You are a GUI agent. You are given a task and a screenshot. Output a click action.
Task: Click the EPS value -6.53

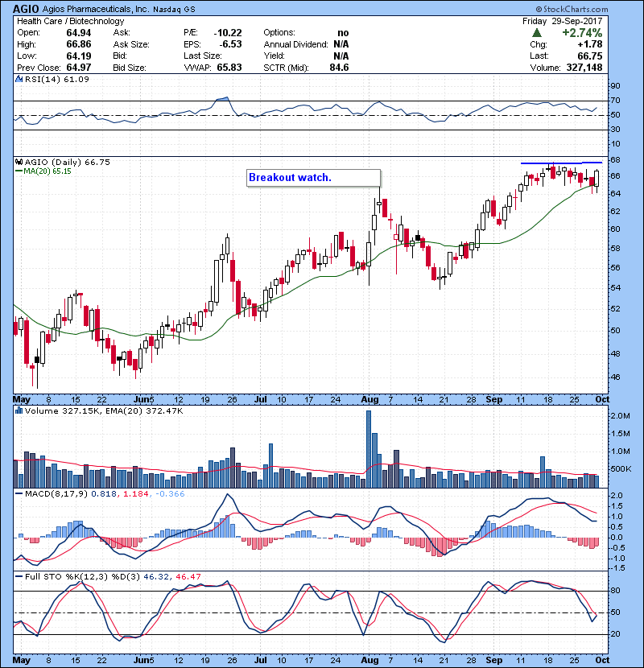(x=230, y=44)
